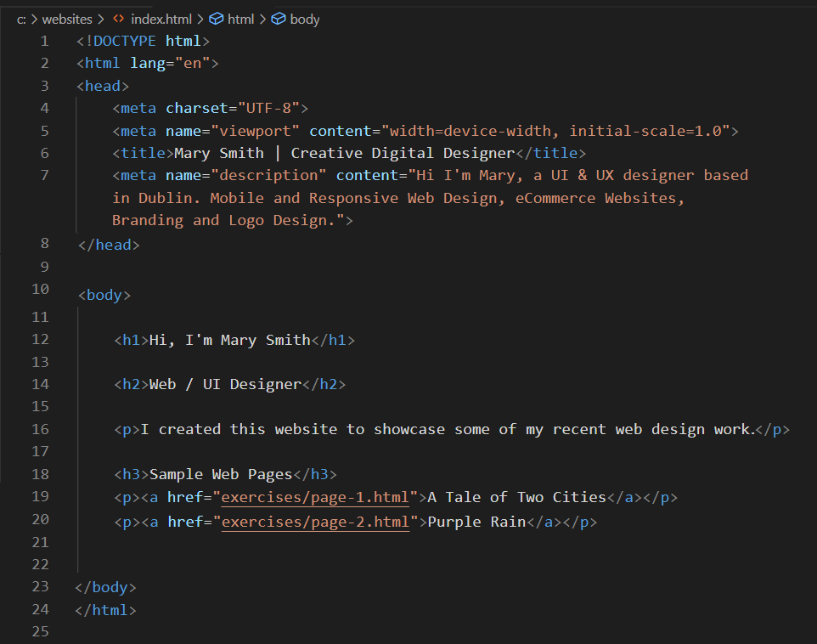Viewport: 817px width, 644px height.
Task: Expand chevron after 'index.html' breadcrumb
Action: point(200,20)
